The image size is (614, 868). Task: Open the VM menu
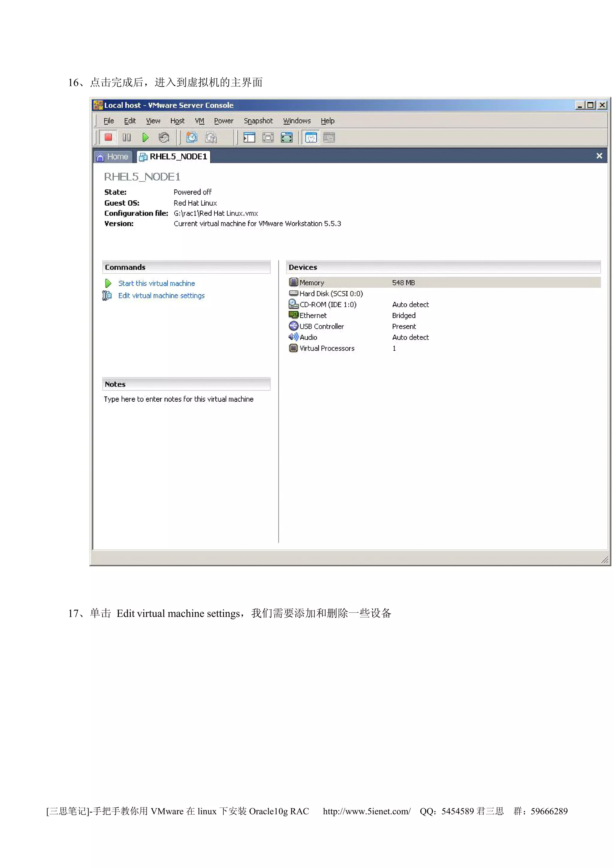pyautogui.click(x=200, y=121)
